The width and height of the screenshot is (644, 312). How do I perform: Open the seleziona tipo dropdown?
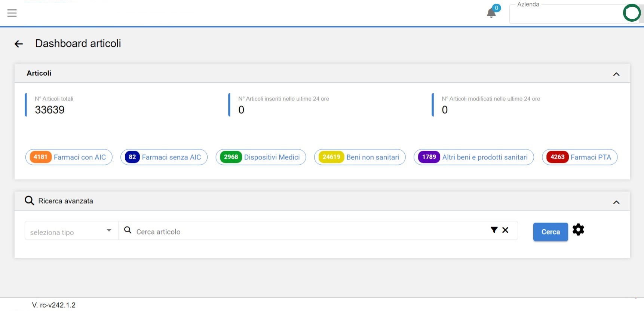tap(71, 231)
